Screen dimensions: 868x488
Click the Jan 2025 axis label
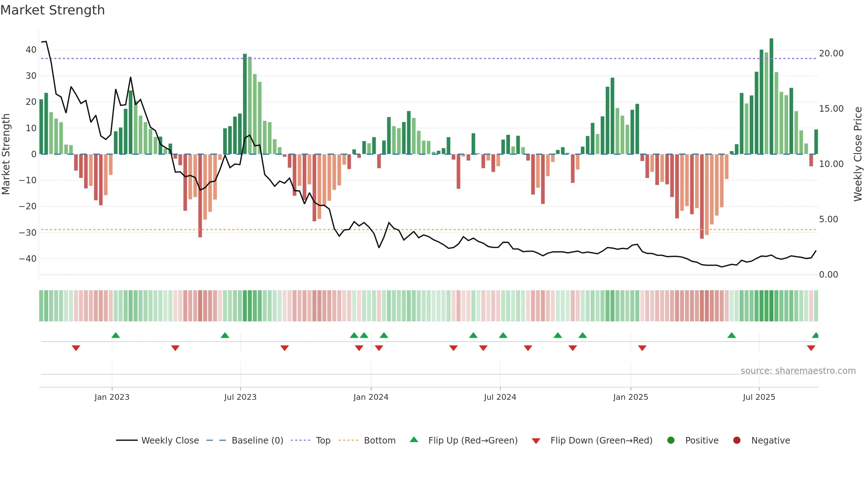630,397
